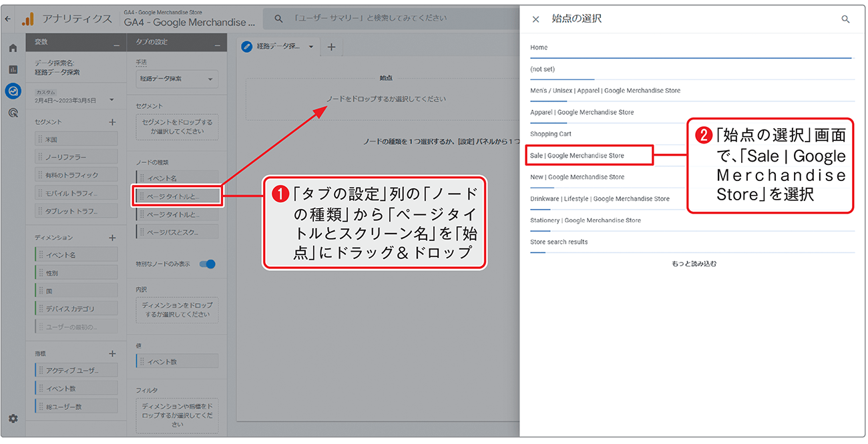Select the 総ユーザー数 metric
The width and height of the screenshot is (868, 444).
click(x=76, y=406)
